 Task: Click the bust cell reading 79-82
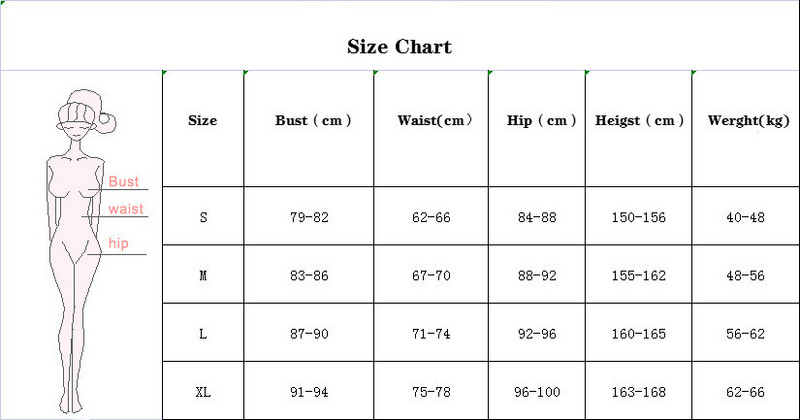pos(309,218)
